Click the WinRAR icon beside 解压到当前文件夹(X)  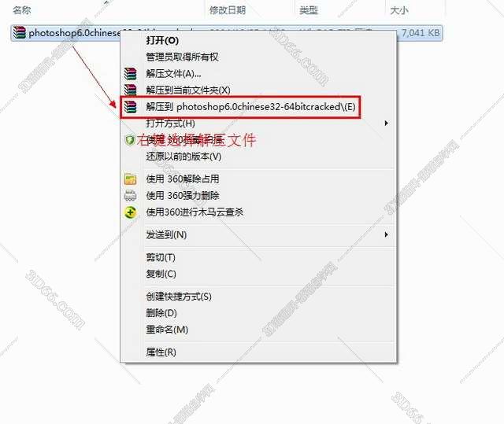coord(131,90)
